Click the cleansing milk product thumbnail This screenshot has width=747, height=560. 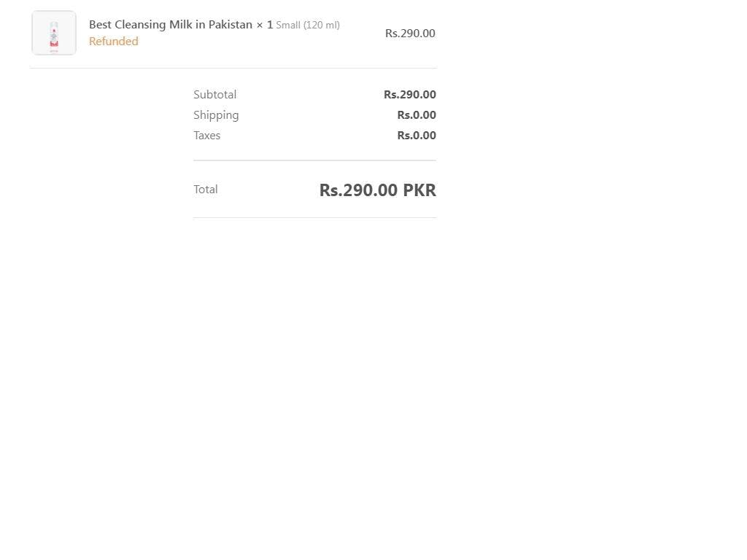[x=54, y=33]
